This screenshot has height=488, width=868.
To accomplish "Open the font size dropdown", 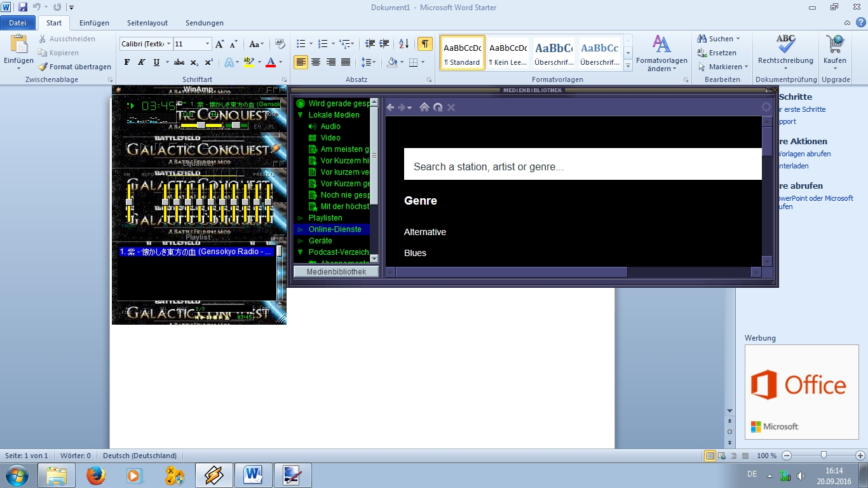I will coord(207,44).
